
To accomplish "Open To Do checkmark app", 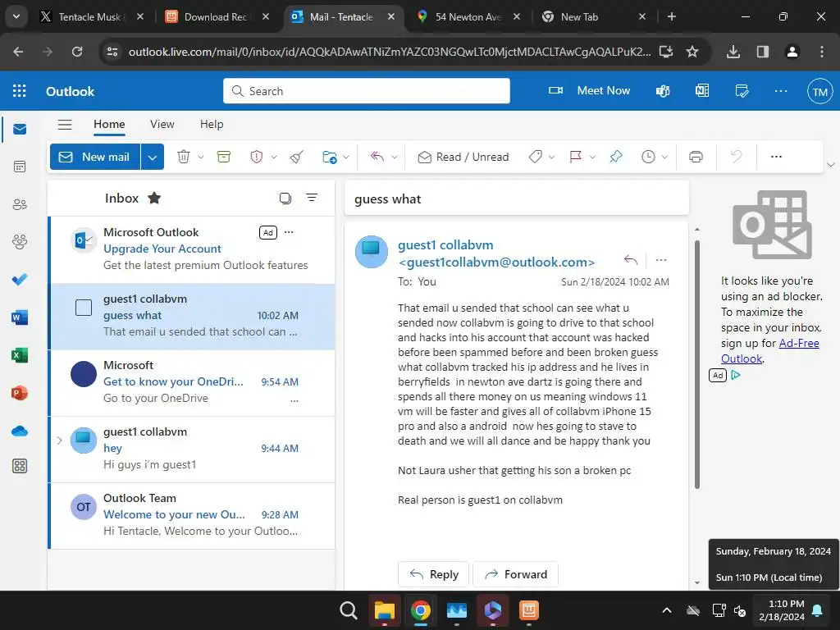I will [x=20, y=279].
